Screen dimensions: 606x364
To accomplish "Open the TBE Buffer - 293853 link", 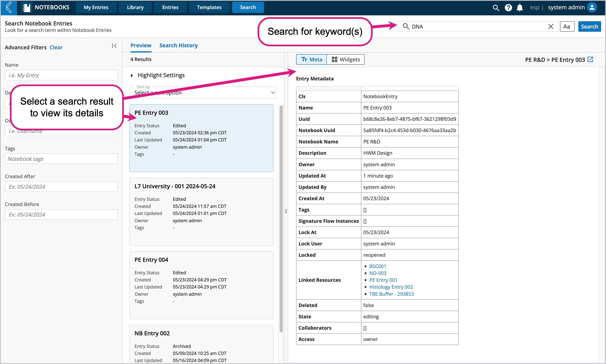I will click(391, 294).
